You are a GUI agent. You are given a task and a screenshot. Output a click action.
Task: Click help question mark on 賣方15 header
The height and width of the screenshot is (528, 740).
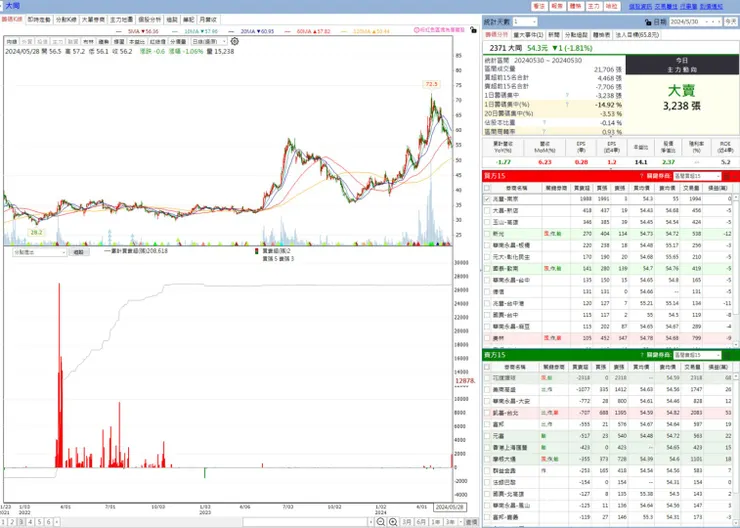click(642, 355)
